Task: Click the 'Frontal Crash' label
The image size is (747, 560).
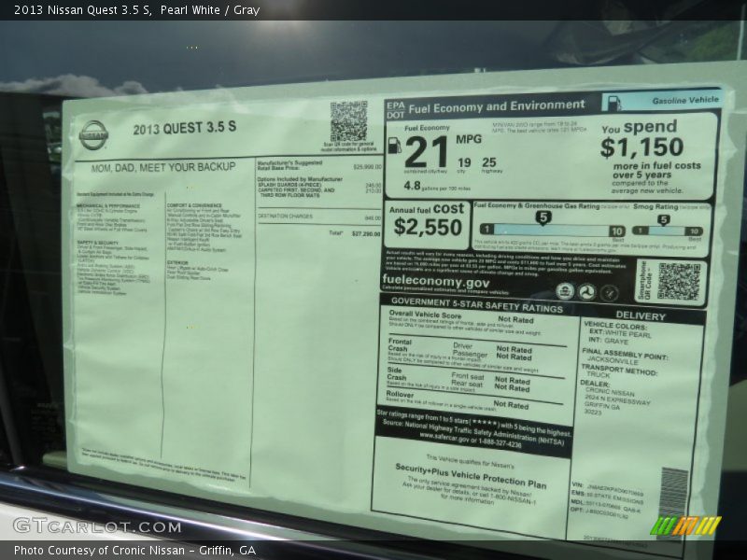Action: [400, 344]
